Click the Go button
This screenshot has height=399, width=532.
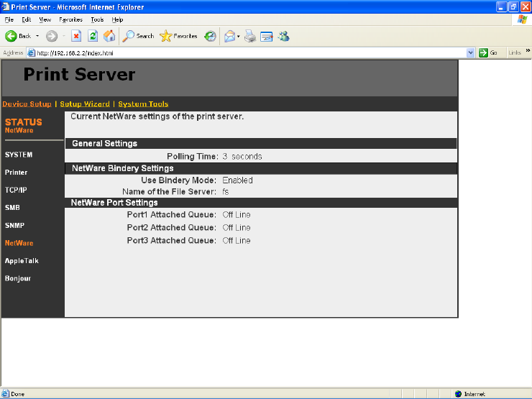click(x=488, y=52)
